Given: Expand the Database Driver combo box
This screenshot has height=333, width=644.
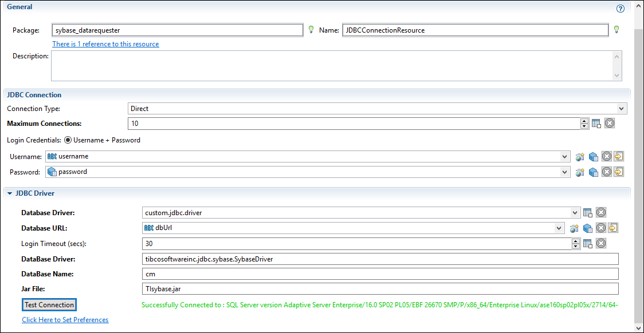Looking at the screenshot, I should point(575,213).
